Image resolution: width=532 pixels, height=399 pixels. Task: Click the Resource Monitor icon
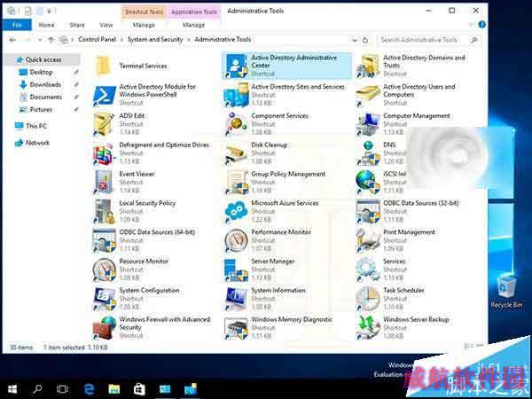pyautogui.click(x=104, y=270)
